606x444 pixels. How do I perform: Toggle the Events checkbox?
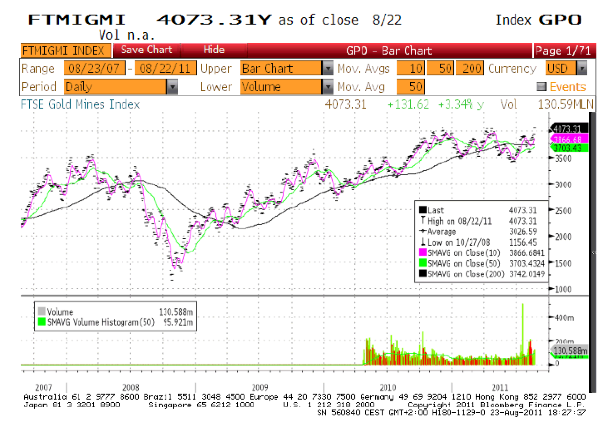[x=541, y=87]
